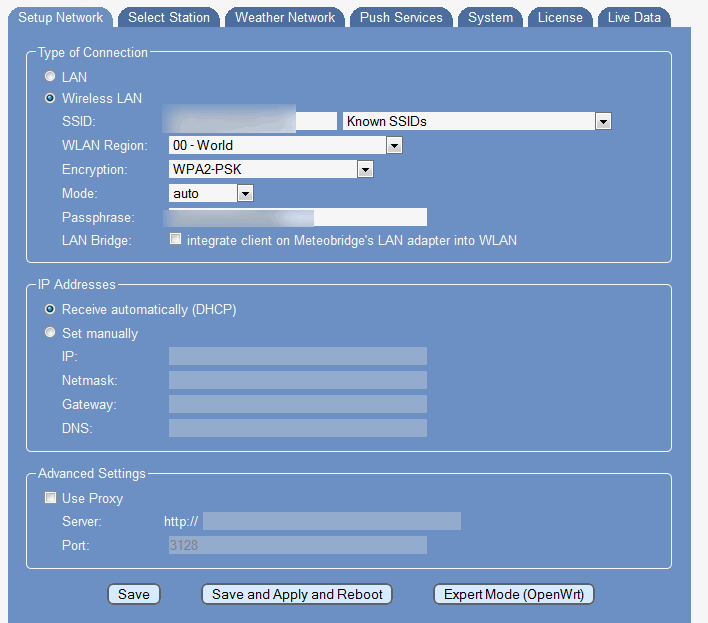Switch to the License tab
The image size is (708, 623).
560,17
